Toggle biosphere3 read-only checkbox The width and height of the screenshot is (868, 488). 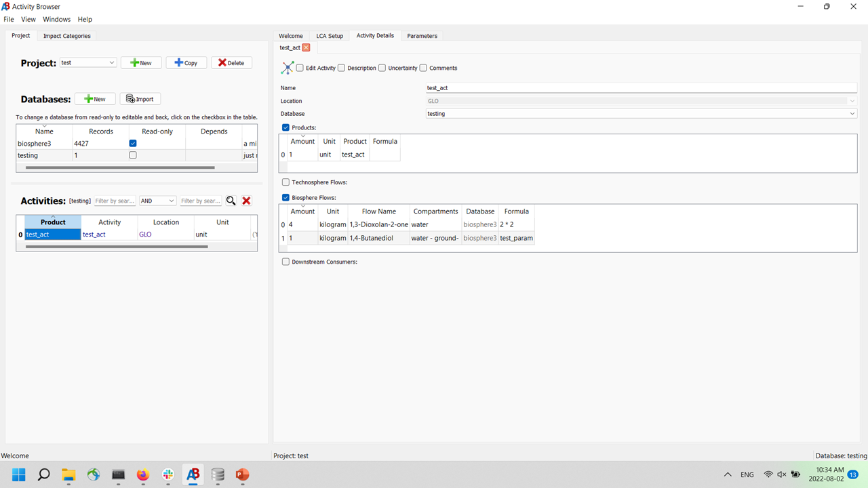click(x=133, y=144)
